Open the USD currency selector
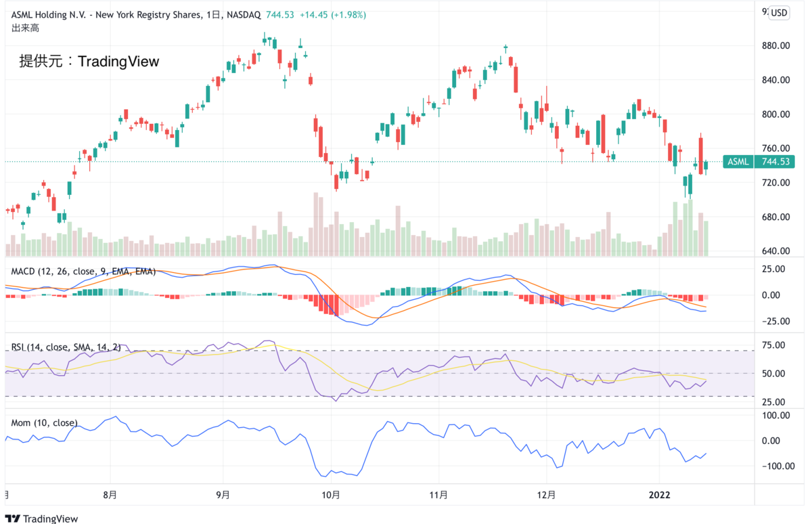Screen dimensions: 812x524 (x=780, y=13)
